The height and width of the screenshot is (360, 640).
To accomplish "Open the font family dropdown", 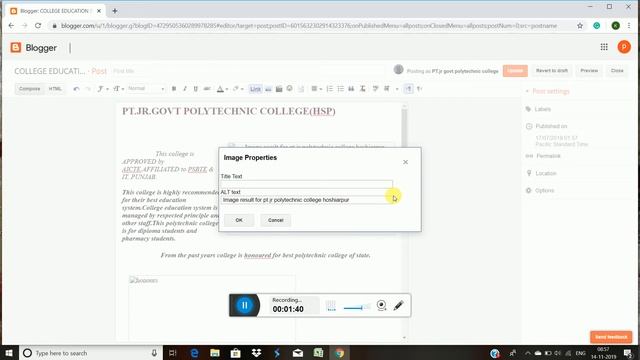I will [x=102, y=89].
